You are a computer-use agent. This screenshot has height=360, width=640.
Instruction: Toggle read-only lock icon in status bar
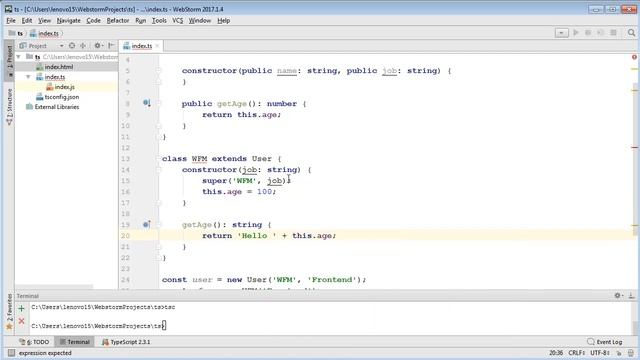coord(619,353)
